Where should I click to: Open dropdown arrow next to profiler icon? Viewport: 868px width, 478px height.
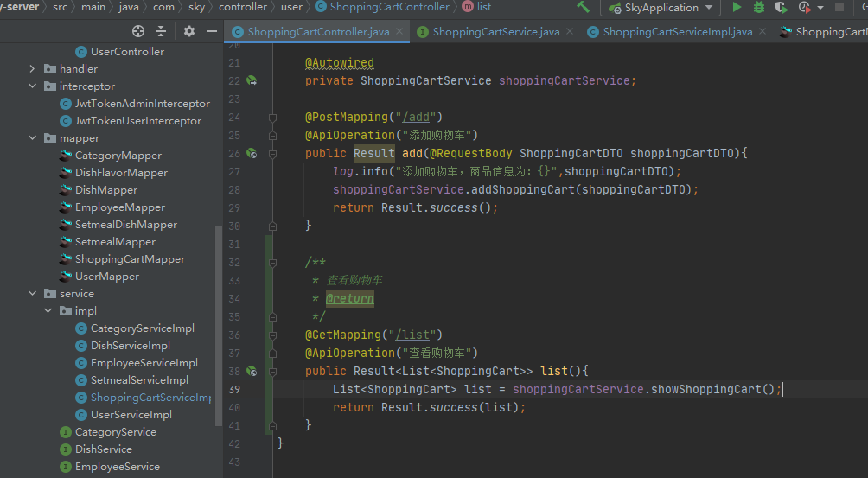pos(820,8)
